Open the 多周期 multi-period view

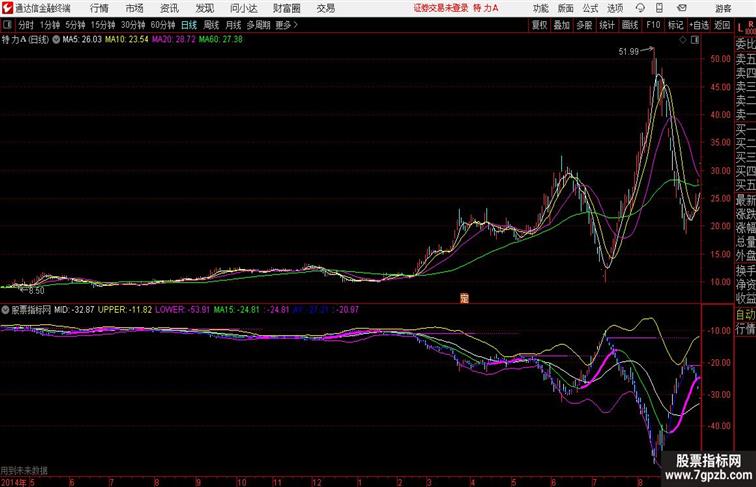(258, 25)
